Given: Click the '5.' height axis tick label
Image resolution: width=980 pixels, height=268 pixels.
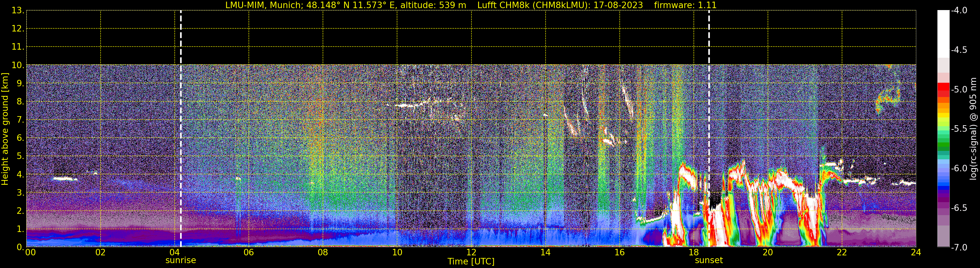Looking at the screenshot, I should point(20,156).
